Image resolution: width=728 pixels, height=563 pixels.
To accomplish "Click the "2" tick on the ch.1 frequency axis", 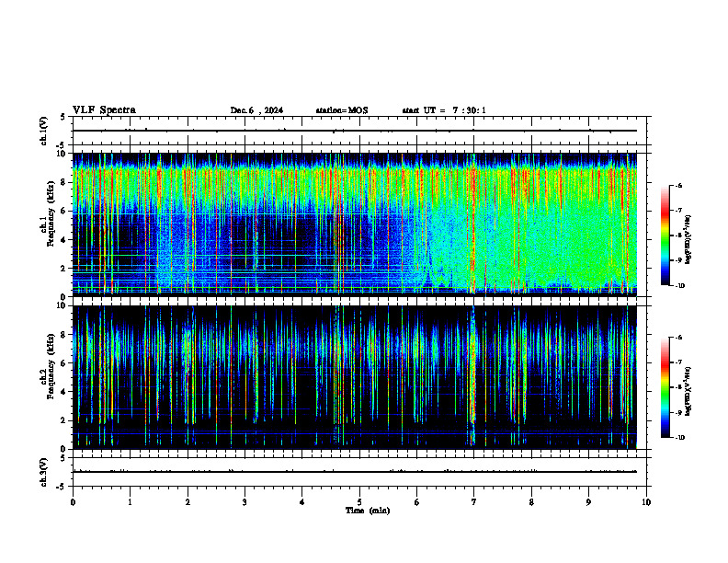I will [65, 269].
